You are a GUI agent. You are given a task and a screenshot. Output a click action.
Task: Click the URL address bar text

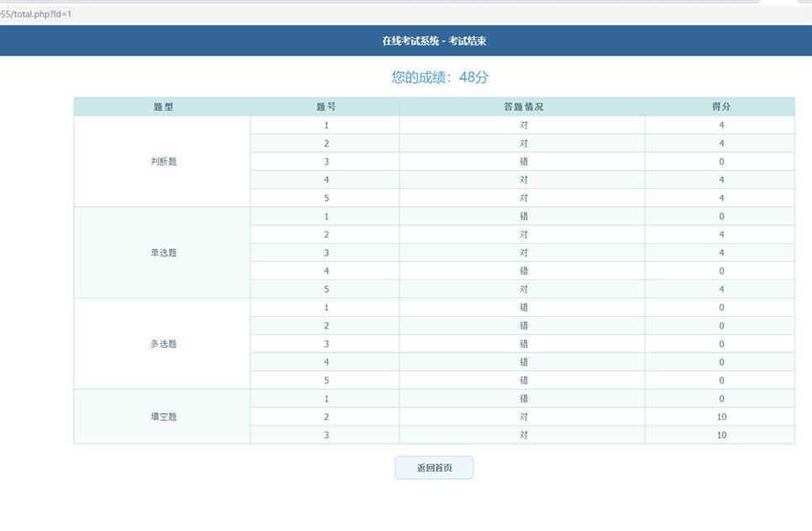[36, 14]
